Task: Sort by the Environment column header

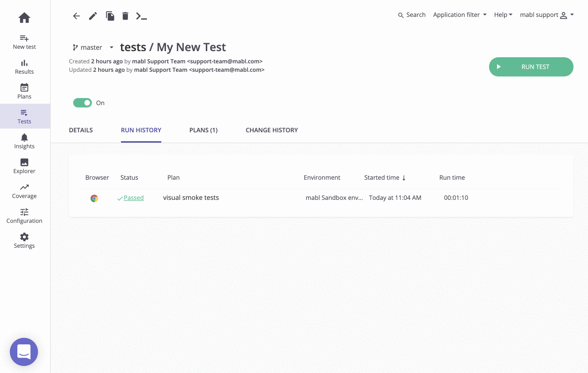Action: [322, 178]
